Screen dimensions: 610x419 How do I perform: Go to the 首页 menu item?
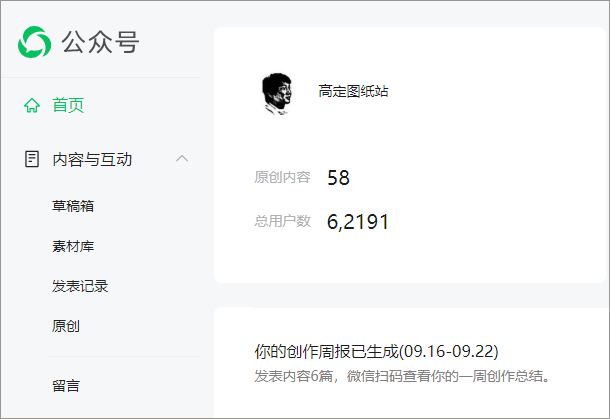pyautogui.click(x=68, y=105)
